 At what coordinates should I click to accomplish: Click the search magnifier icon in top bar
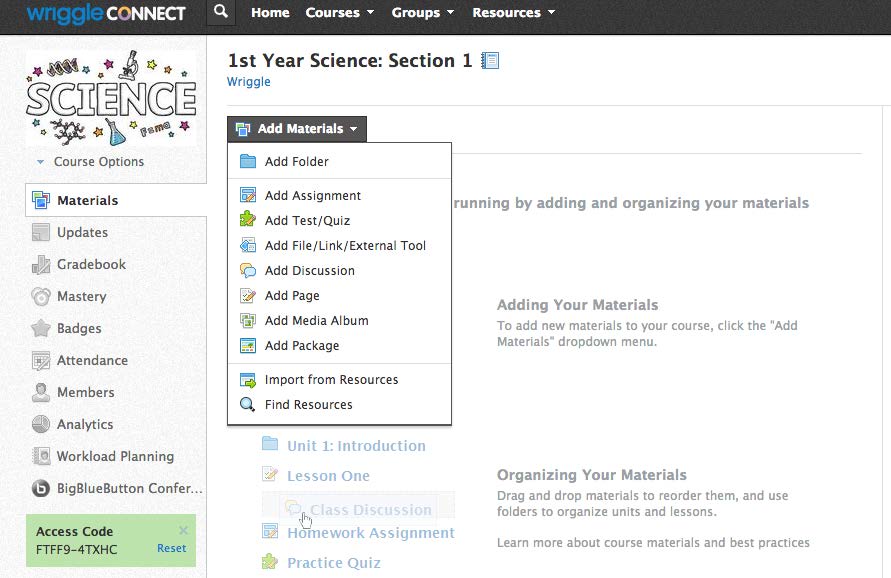coord(221,13)
